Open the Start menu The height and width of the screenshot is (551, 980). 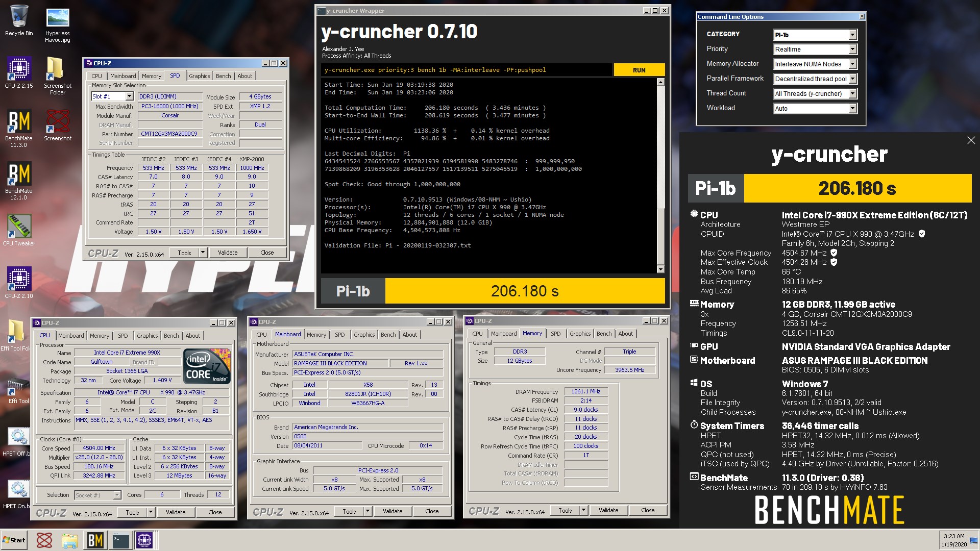[x=14, y=540]
